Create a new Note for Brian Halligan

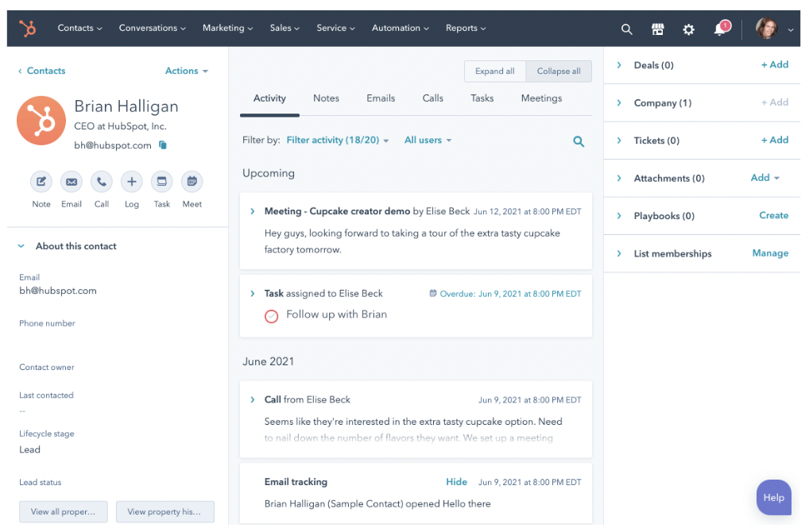(41, 183)
